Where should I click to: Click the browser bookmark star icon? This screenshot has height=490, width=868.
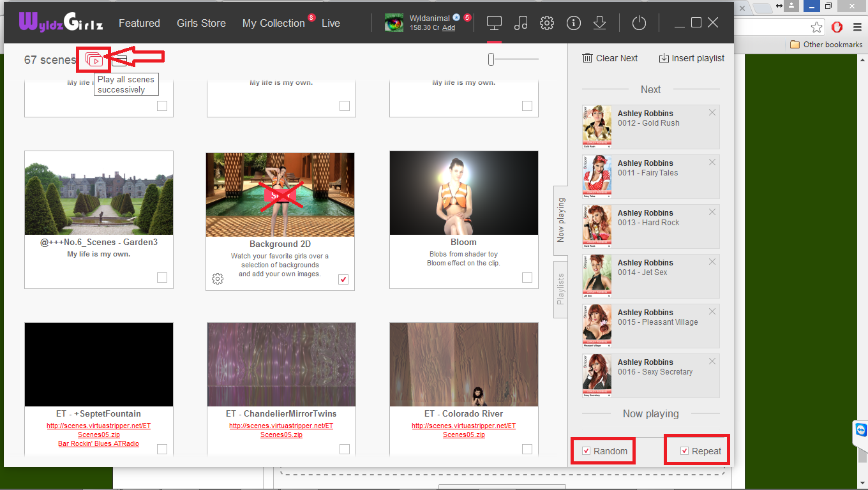coord(816,27)
